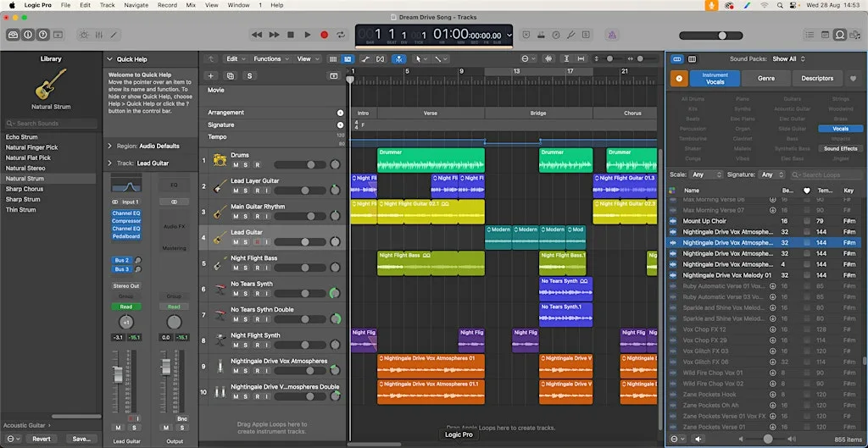
Task: Open the Scale Any dropdown in loop browser
Action: click(706, 174)
